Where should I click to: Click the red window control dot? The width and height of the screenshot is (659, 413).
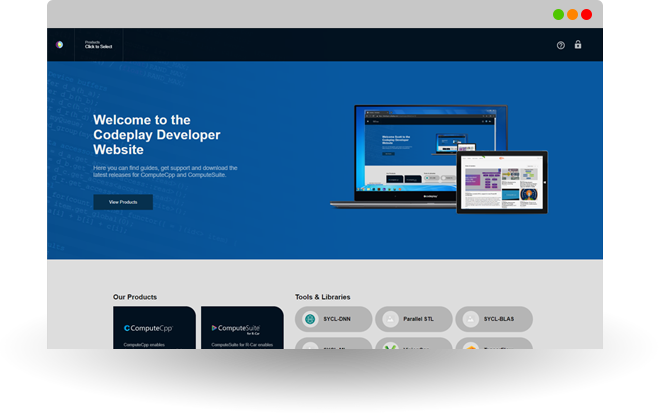coord(587,15)
